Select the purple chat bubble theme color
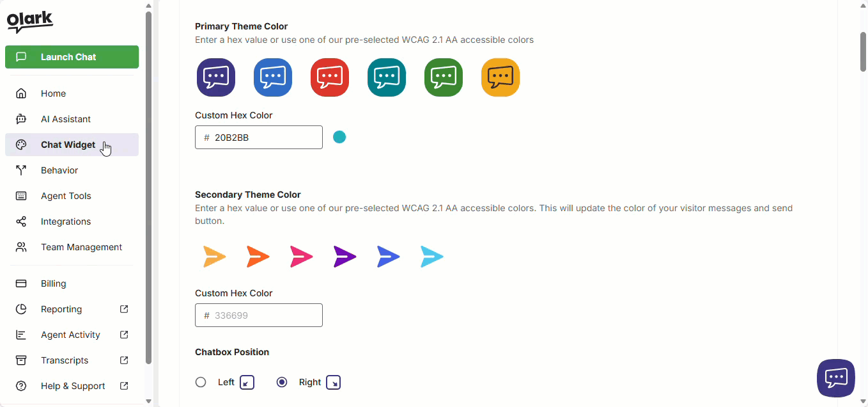 pyautogui.click(x=216, y=77)
